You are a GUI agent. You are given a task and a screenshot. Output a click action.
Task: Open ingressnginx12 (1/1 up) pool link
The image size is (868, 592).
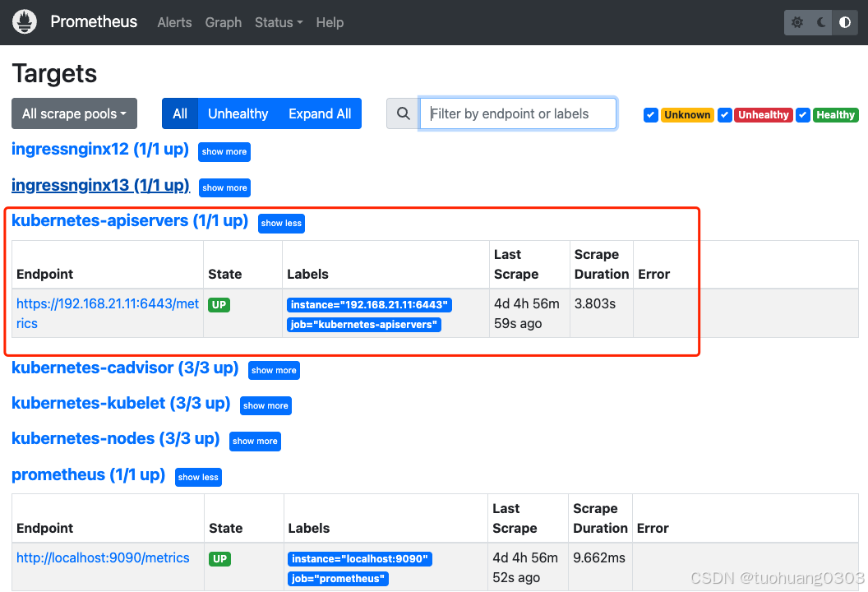pyautogui.click(x=100, y=149)
